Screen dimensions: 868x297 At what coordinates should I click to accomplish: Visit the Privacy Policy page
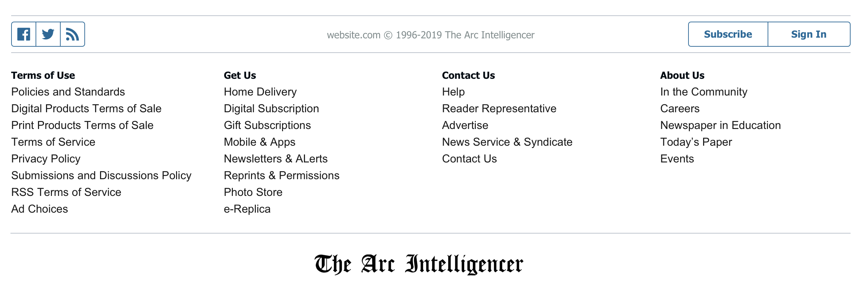(46, 159)
